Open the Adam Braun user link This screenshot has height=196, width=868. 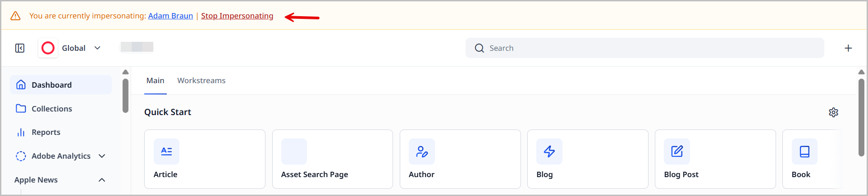coord(170,16)
